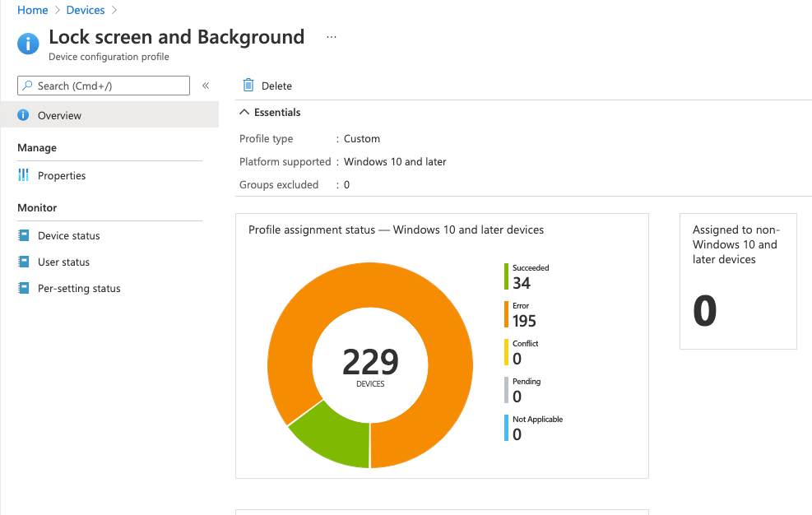
Task: Click the 229 devices total in donut
Action: pyautogui.click(x=370, y=362)
